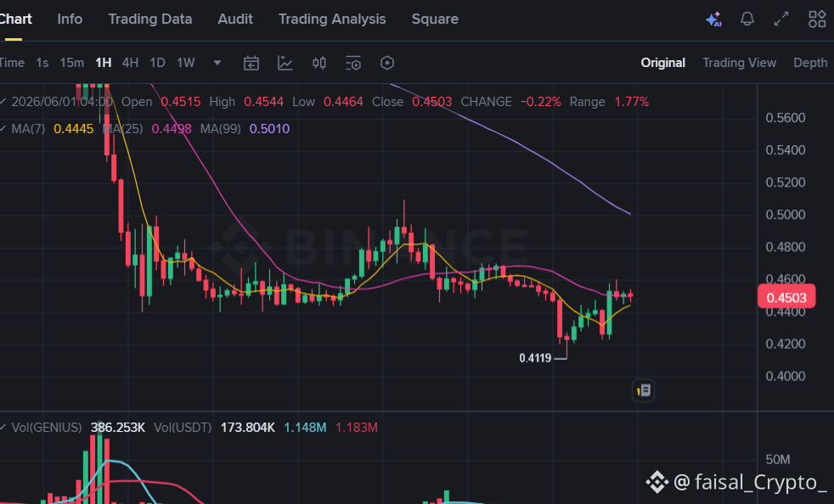Switch to Trading View chart
This screenshot has width=834, height=504.
click(740, 63)
